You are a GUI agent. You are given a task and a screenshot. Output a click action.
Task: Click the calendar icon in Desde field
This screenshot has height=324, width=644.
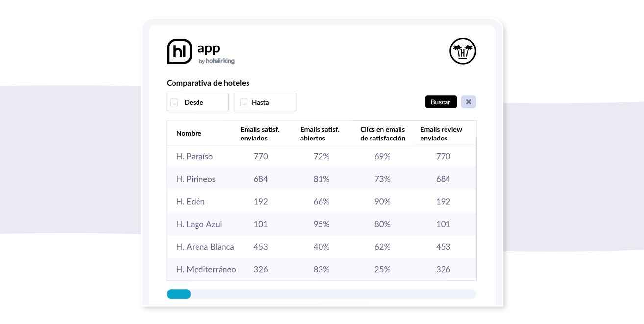click(174, 102)
